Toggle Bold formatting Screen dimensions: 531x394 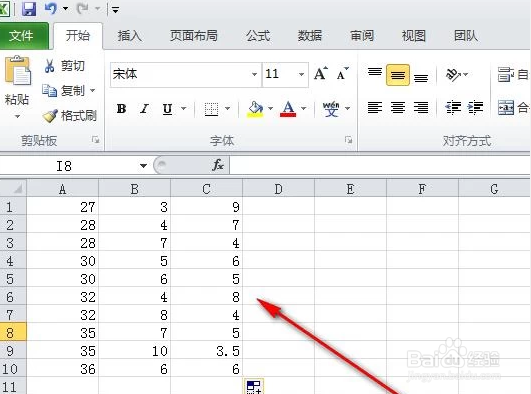pyautogui.click(x=121, y=109)
